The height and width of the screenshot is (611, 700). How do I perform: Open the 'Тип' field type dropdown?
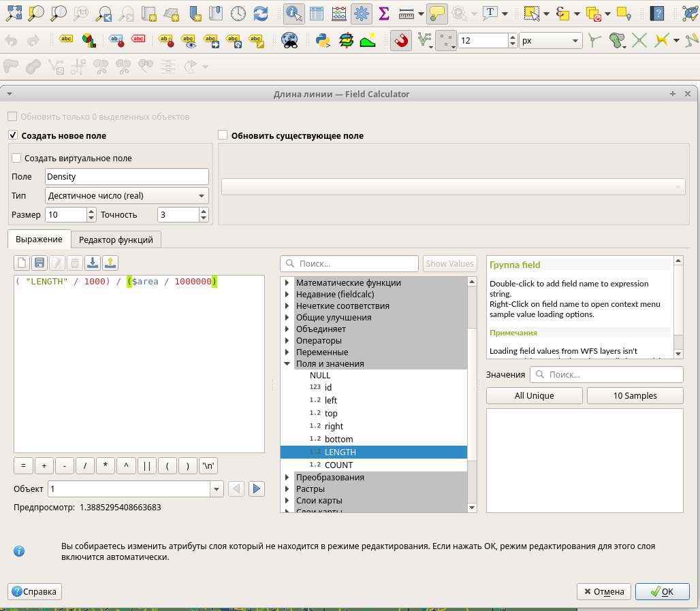click(127, 196)
